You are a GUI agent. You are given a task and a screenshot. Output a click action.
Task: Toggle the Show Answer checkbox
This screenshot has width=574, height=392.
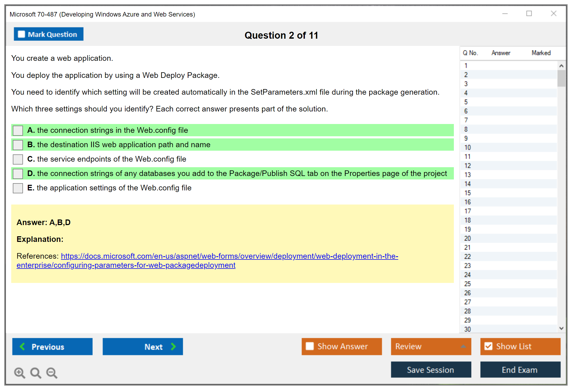tap(310, 346)
